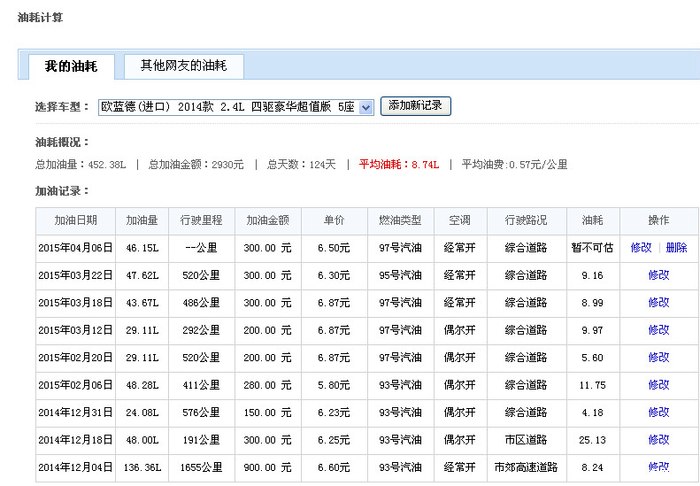Click the 25.13 fuel consumption cell

pyautogui.click(x=592, y=439)
